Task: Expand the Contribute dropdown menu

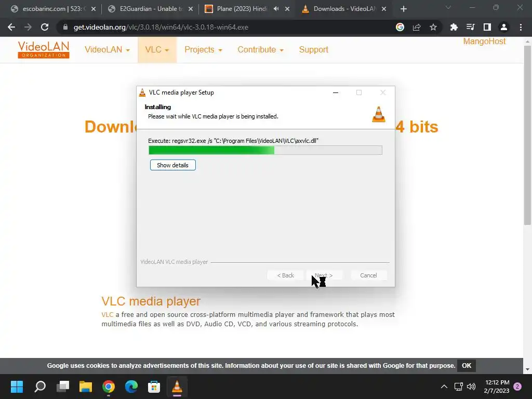Action: tap(260, 49)
